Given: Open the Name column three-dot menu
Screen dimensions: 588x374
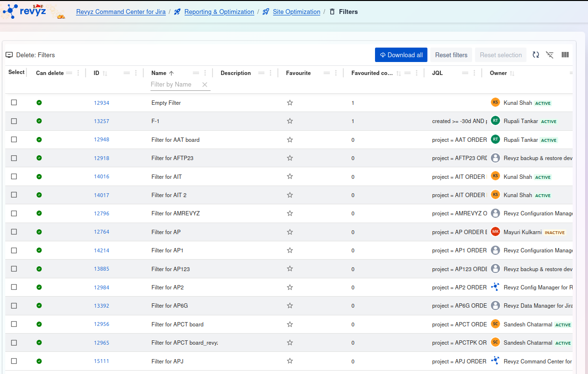Looking at the screenshot, I should [205, 73].
